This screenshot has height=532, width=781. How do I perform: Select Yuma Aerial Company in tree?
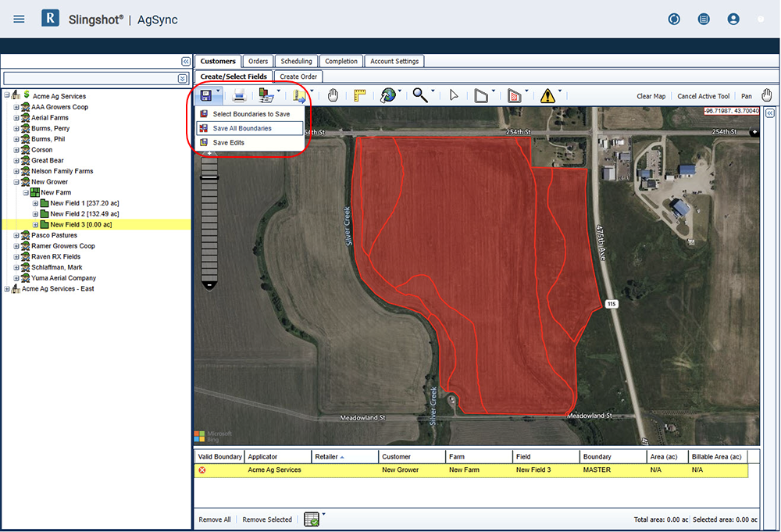coord(63,278)
